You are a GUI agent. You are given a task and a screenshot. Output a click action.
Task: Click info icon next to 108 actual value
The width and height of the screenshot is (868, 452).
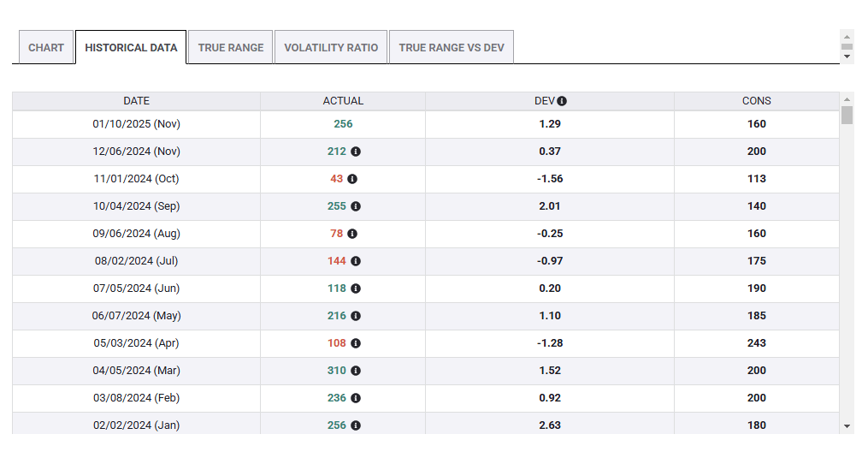tap(356, 343)
